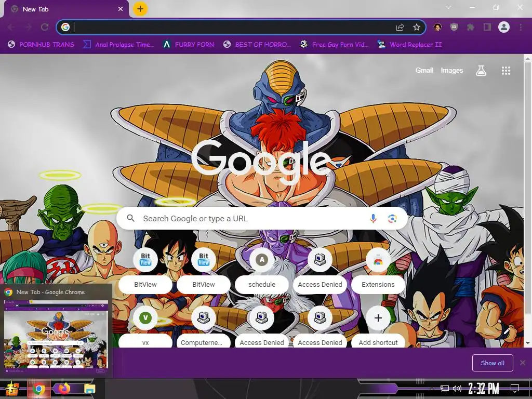
Task: Open the Extensions puzzle-piece menu
Action: [471, 27]
